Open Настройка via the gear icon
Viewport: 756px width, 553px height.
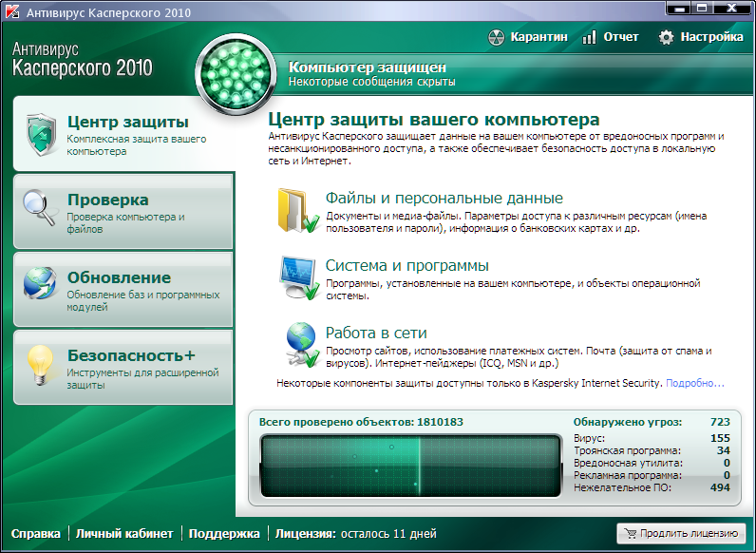coord(666,37)
